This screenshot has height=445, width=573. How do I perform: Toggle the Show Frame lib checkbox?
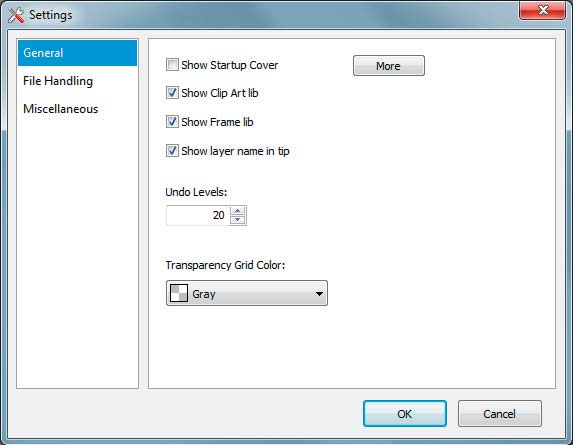pos(172,121)
